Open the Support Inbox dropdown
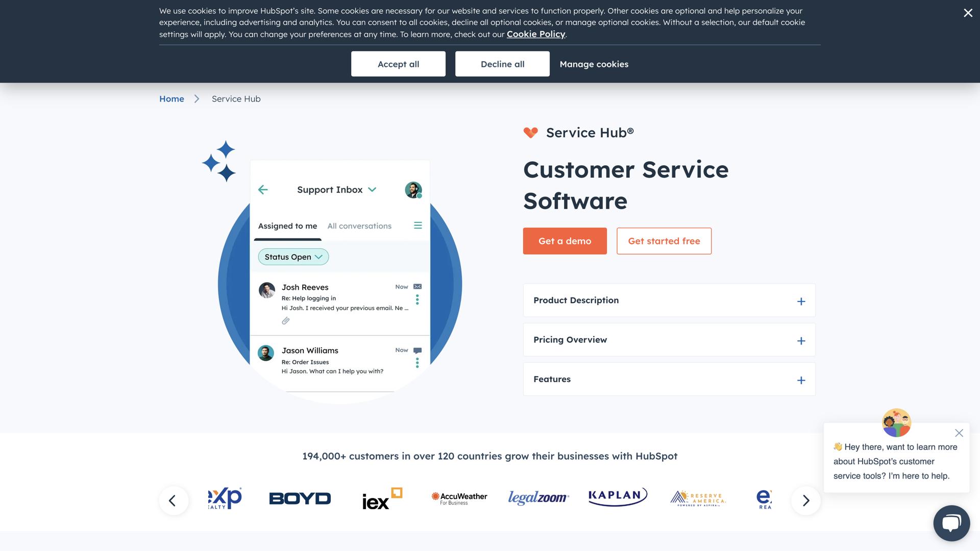The image size is (980, 551). coord(372,189)
